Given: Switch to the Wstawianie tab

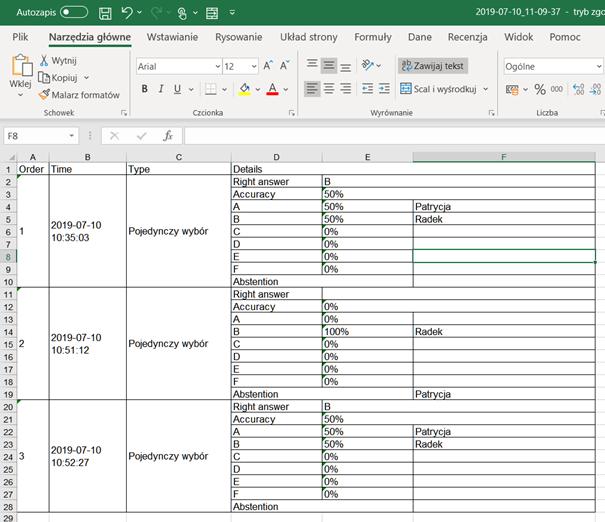Looking at the screenshot, I should coord(172,37).
